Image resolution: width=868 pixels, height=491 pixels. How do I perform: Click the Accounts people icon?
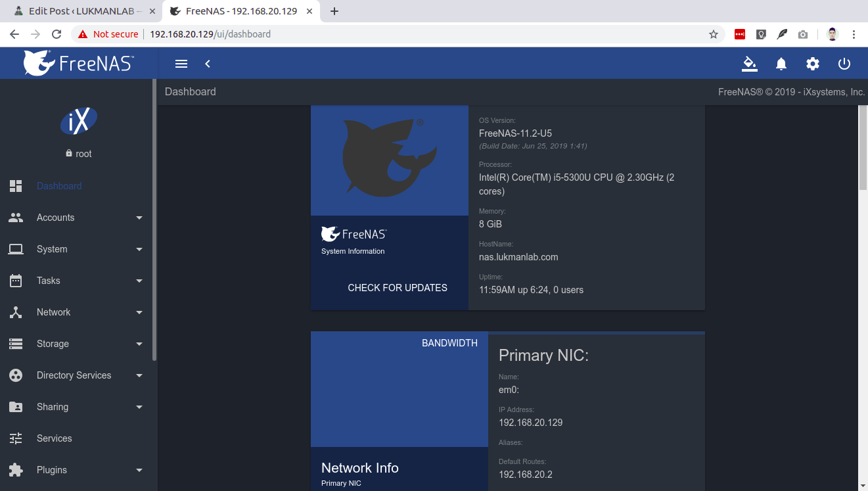[x=16, y=218]
